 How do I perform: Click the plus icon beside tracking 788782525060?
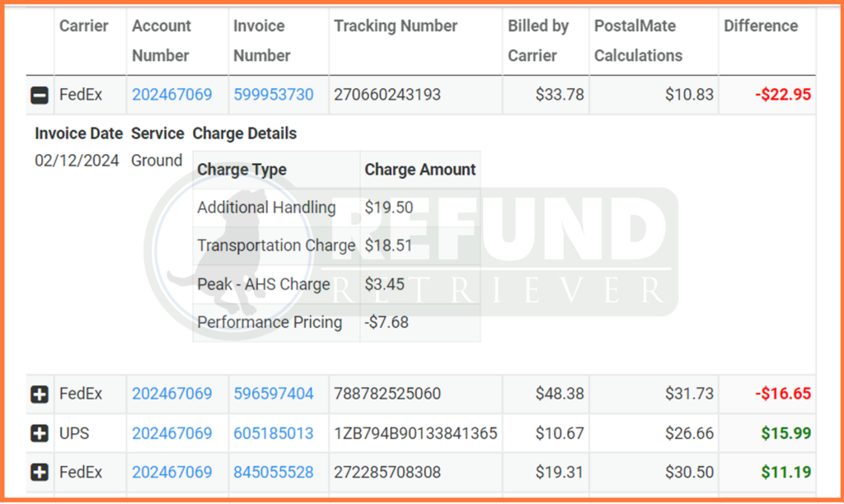[x=39, y=394]
